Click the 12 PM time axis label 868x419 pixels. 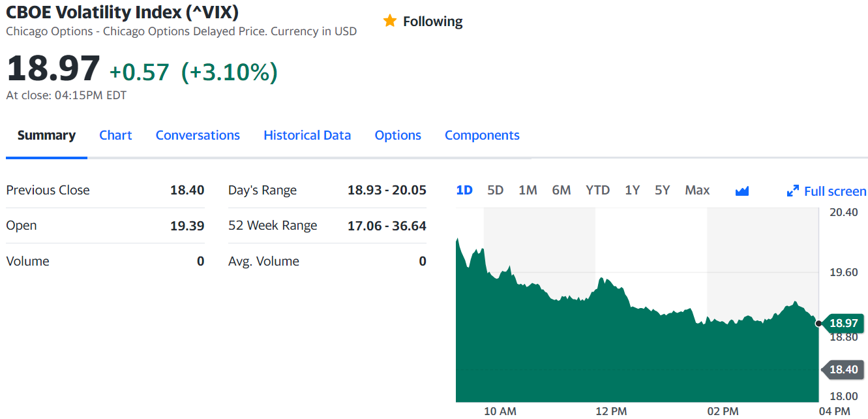coord(611,411)
